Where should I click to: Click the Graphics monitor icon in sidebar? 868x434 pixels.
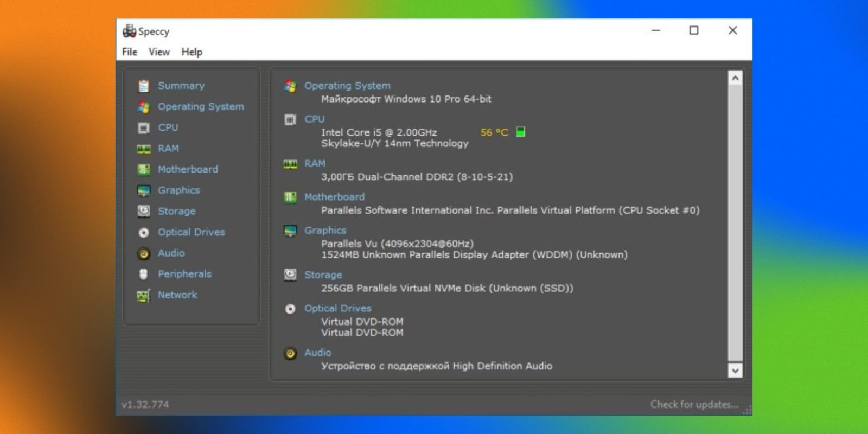(x=143, y=190)
